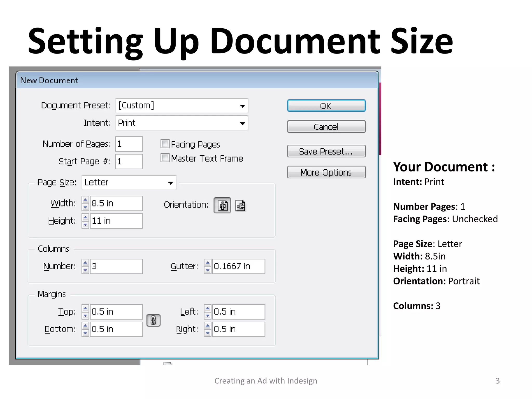Open the Intent dropdown
This screenshot has width=532, height=399.
pos(182,123)
